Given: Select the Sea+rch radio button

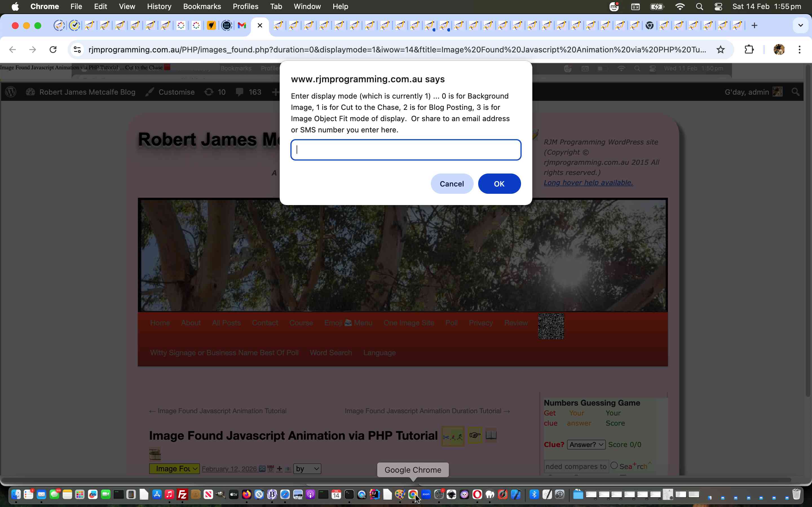Looking at the screenshot, I should tap(614, 465).
